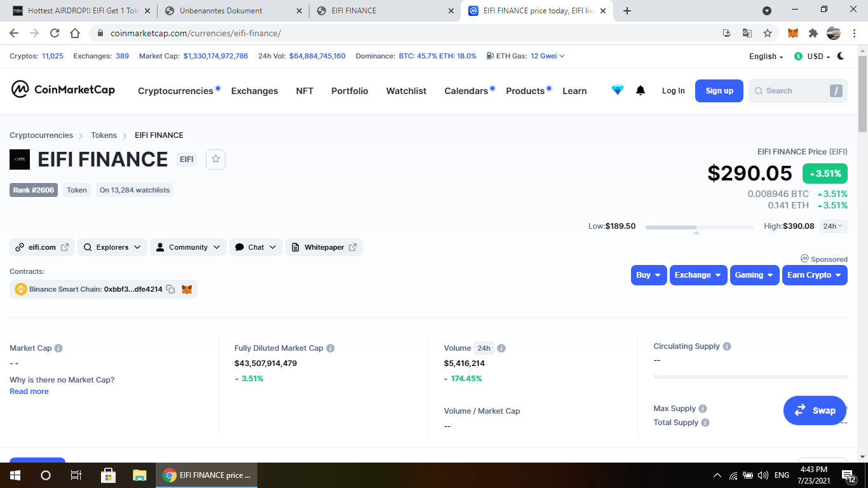The image size is (868, 488).
Task: Open the Whitepaper link
Action: pos(324,247)
